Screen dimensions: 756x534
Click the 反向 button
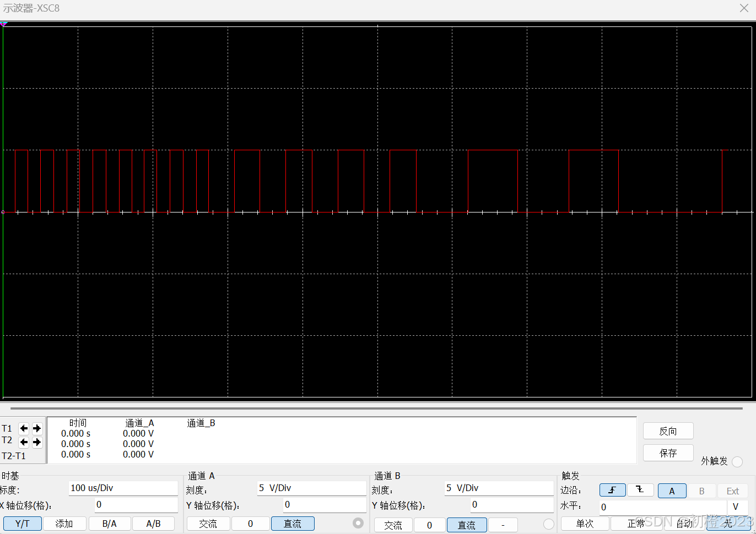(x=668, y=431)
